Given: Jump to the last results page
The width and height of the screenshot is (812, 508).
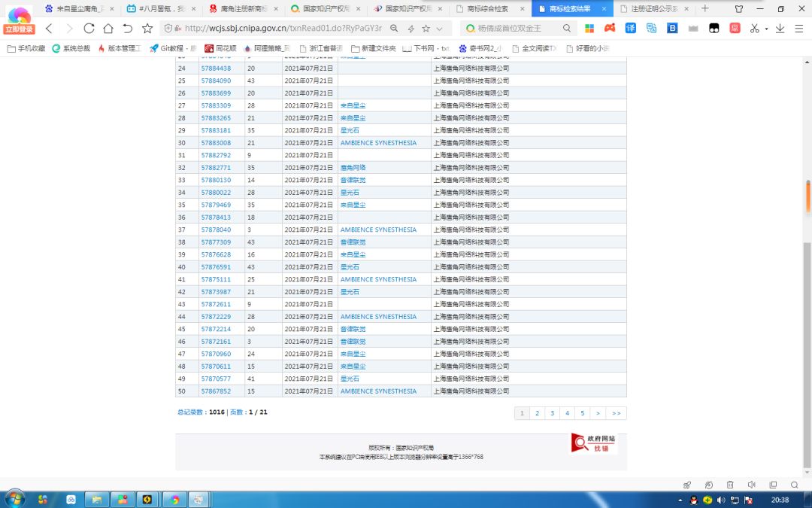Looking at the screenshot, I should click(x=617, y=413).
